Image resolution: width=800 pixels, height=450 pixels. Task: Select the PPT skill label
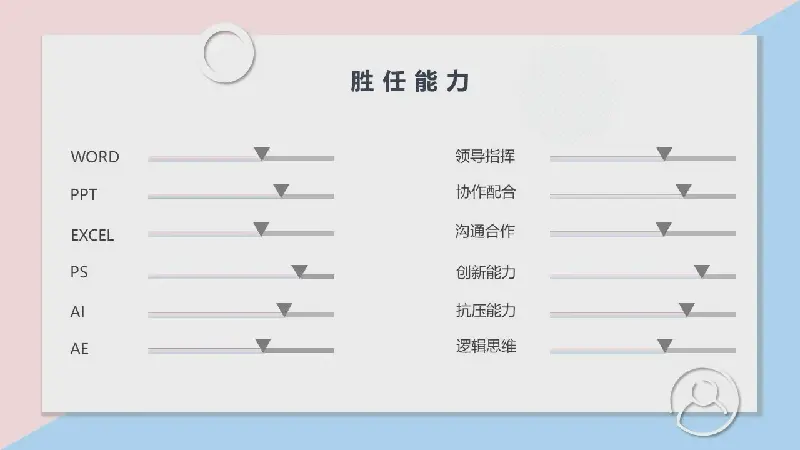(84, 194)
